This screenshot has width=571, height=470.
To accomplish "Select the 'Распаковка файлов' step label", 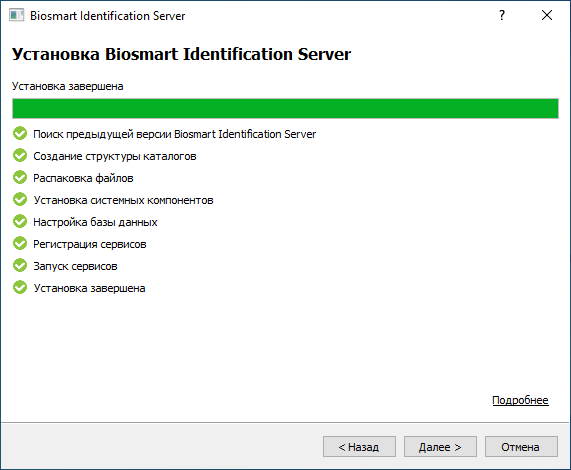I will [83, 178].
